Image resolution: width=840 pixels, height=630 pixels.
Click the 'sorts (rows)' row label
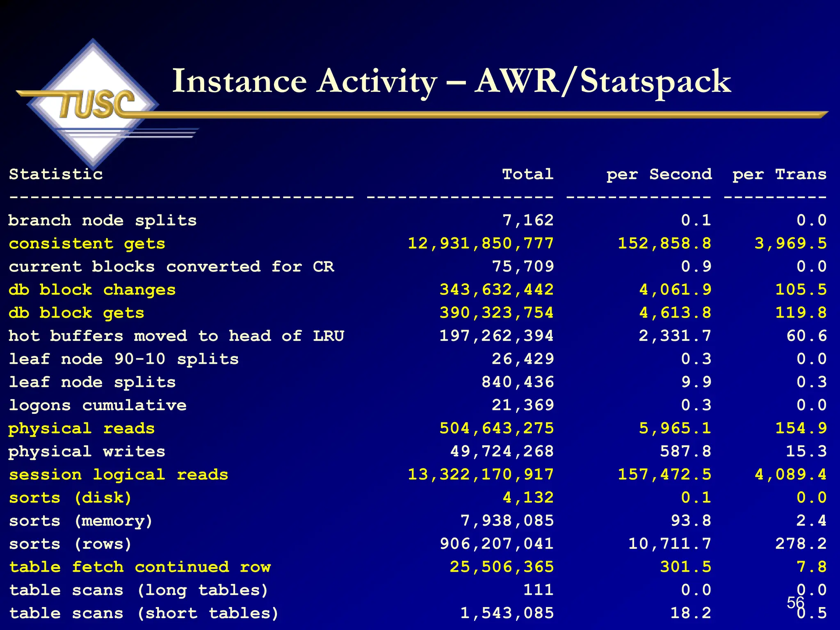pos(71,544)
